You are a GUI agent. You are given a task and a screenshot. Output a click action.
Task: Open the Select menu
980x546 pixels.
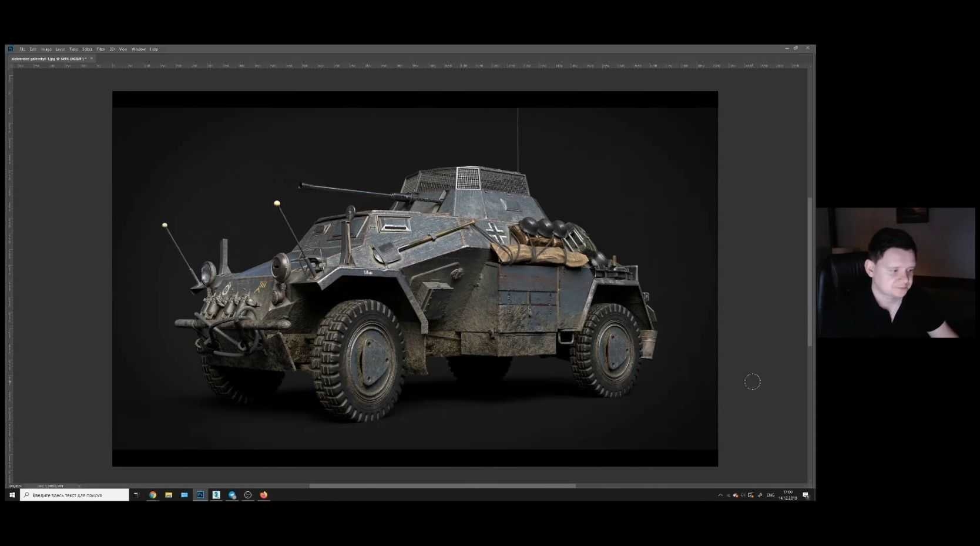87,49
